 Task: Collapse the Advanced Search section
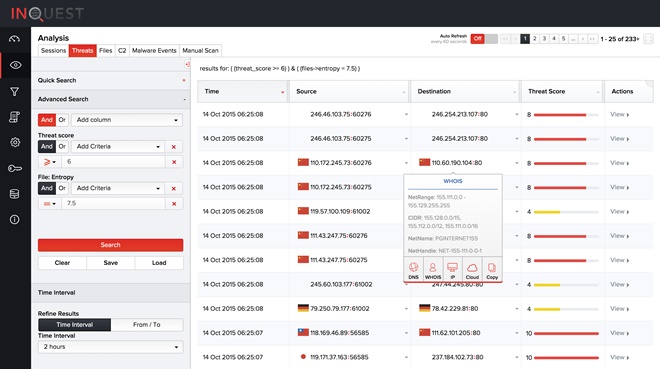[x=184, y=99]
